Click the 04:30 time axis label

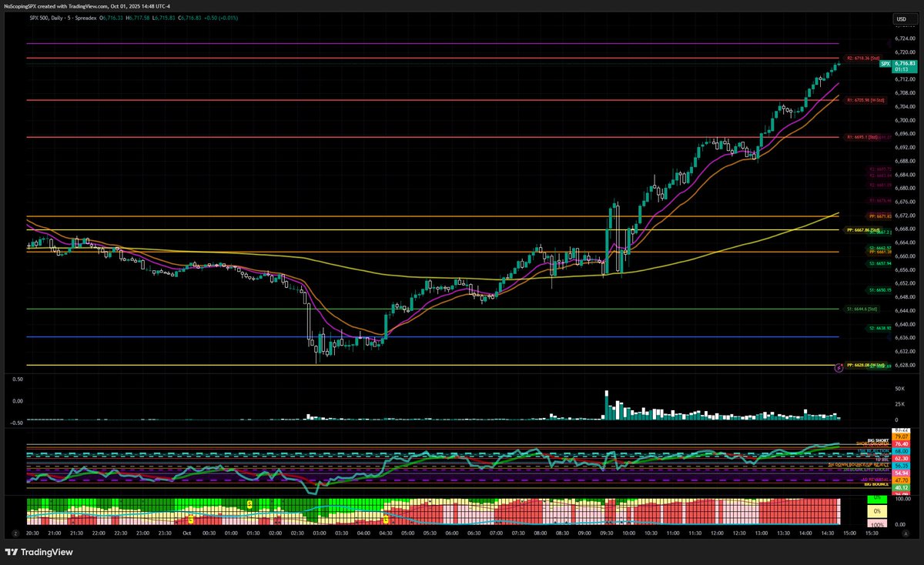pyautogui.click(x=385, y=533)
